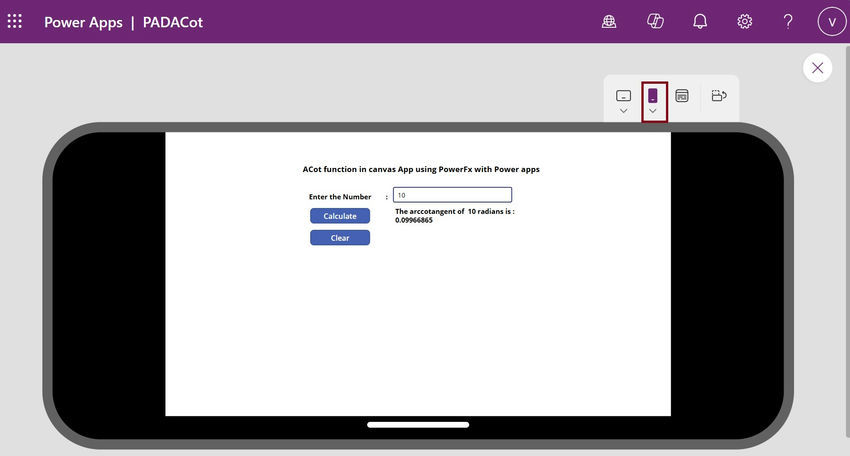Open the app launcher waffle icon
Viewport: 850px width, 456px height.
(x=15, y=21)
